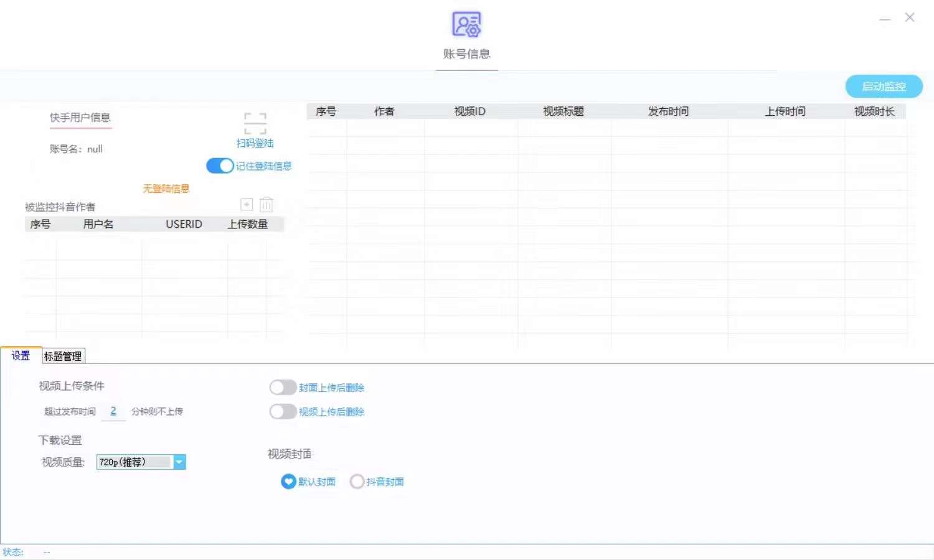Click the 快手用户信息 heading
934x560 pixels.
point(80,118)
